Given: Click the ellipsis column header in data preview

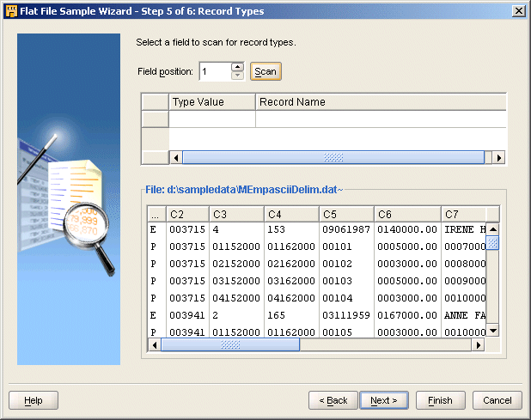Looking at the screenshot, I should coord(156,214).
